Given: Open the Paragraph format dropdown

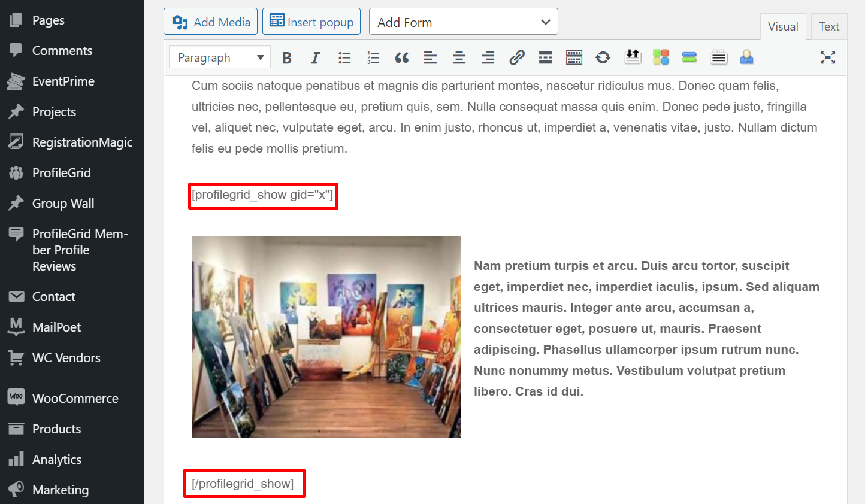Looking at the screenshot, I should coord(220,58).
